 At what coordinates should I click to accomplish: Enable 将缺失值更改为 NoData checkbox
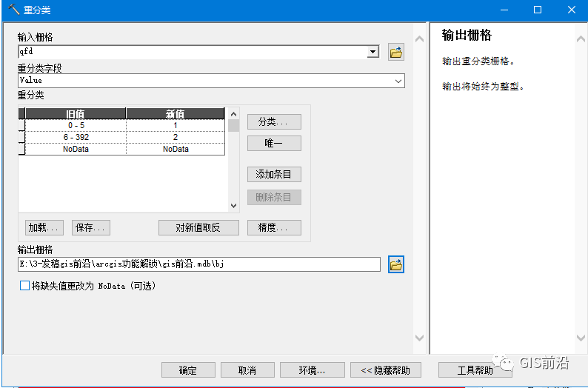click(24, 286)
